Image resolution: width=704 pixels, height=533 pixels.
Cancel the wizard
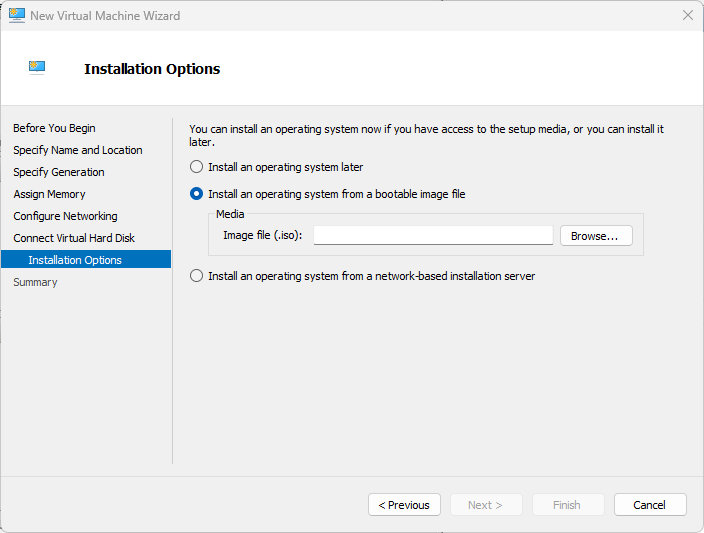click(650, 505)
